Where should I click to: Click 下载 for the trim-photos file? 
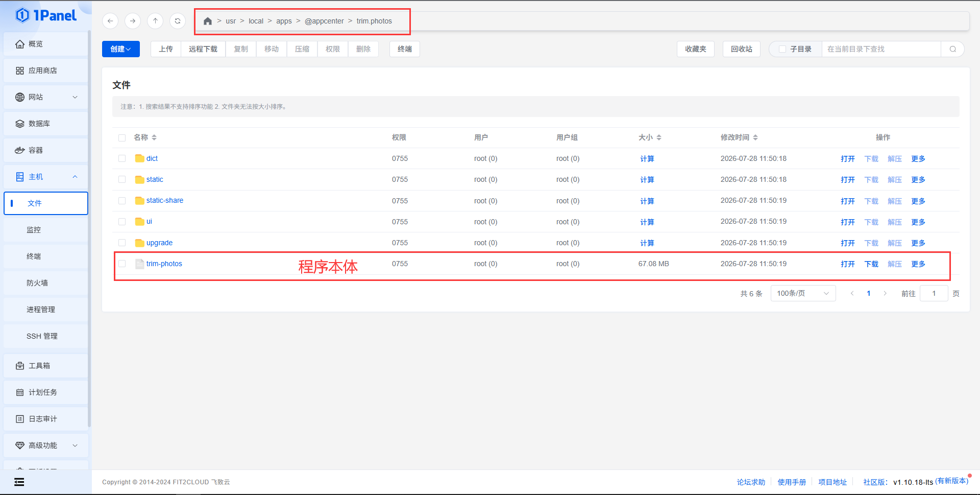pyautogui.click(x=871, y=264)
